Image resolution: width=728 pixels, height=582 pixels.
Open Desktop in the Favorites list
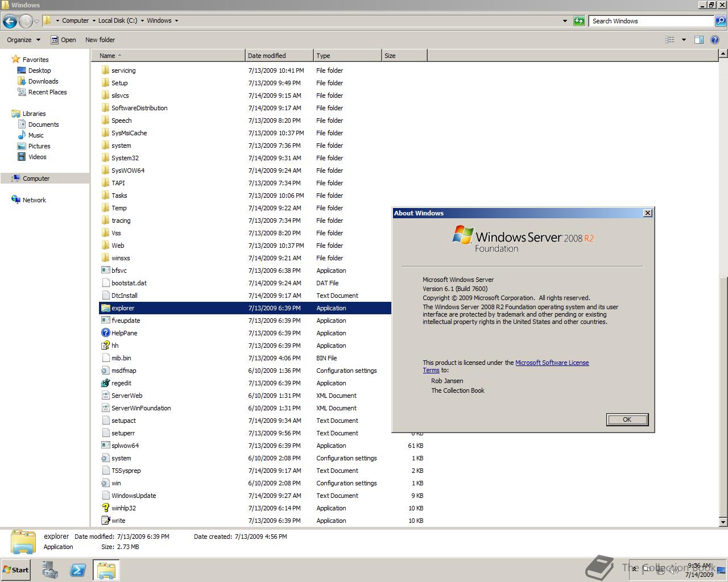point(39,70)
